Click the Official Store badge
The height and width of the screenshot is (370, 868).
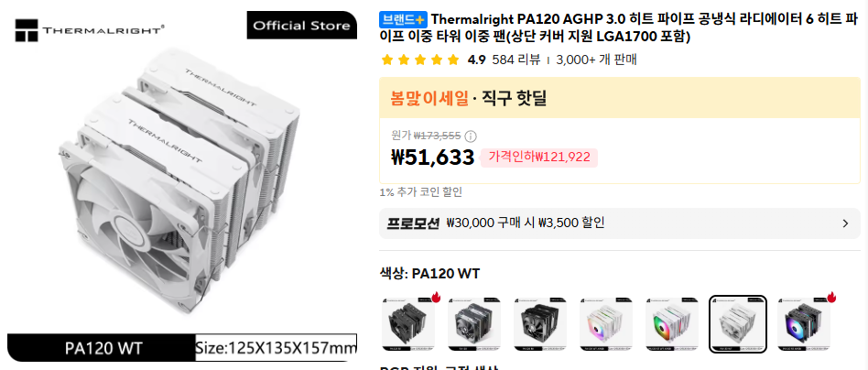coord(302,26)
